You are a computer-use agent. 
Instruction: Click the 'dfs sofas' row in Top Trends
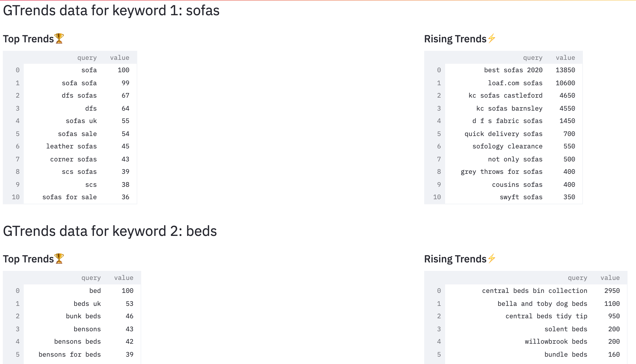[x=70, y=95]
